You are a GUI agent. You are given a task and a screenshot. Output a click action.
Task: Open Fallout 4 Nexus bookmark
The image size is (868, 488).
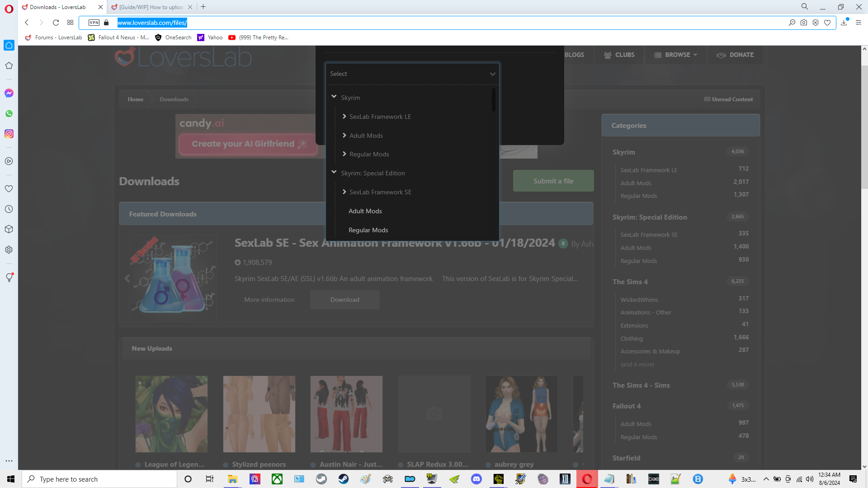pos(119,38)
